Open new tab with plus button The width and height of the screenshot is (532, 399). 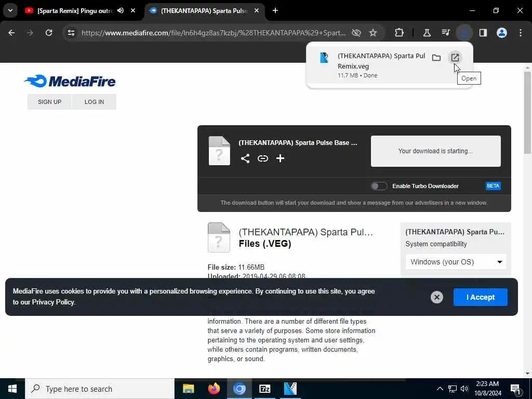click(275, 10)
